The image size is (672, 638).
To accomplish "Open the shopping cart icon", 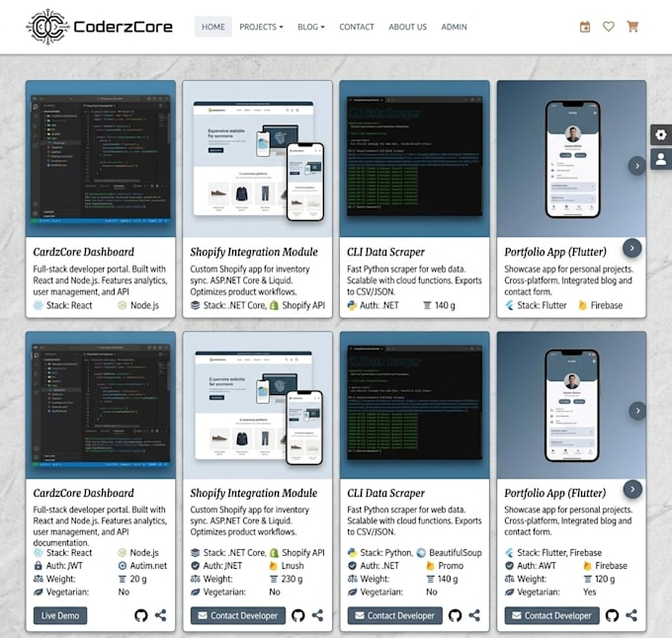I will point(632,27).
